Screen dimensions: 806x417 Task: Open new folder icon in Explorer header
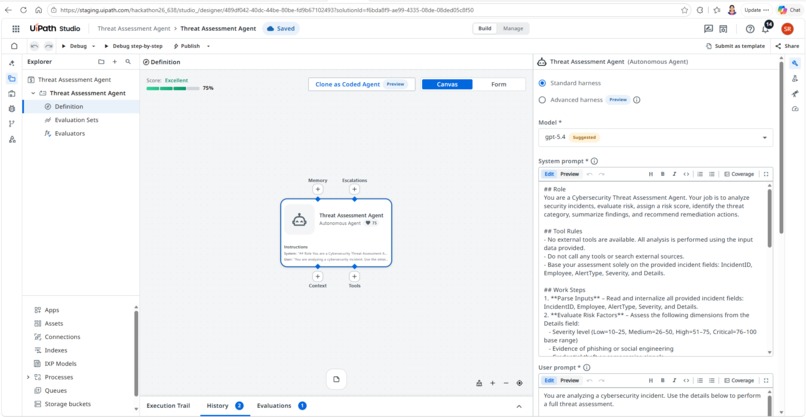click(101, 62)
